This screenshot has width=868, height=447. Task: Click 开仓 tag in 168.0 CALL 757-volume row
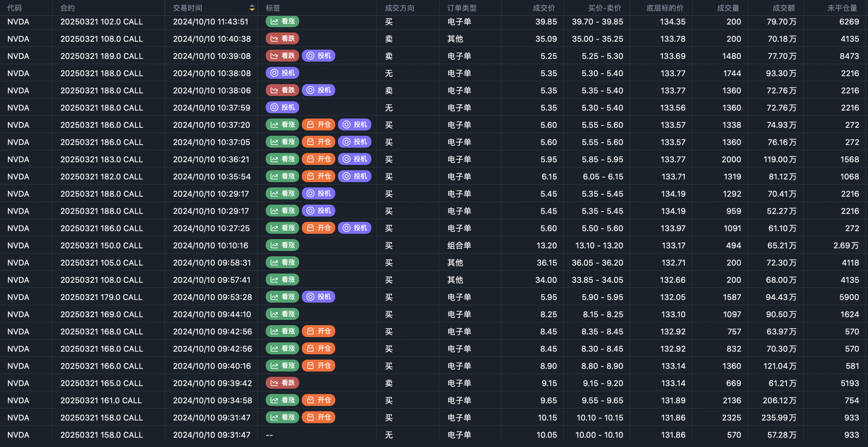tap(318, 331)
